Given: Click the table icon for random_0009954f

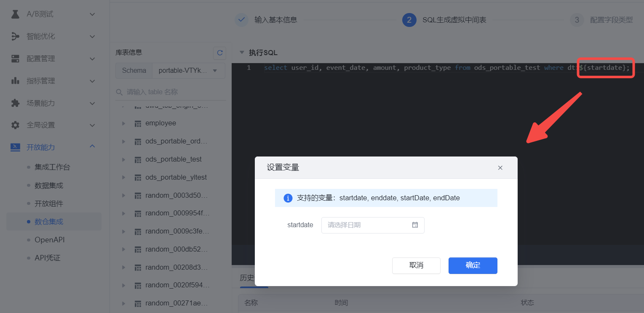Looking at the screenshot, I should pyautogui.click(x=138, y=214).
